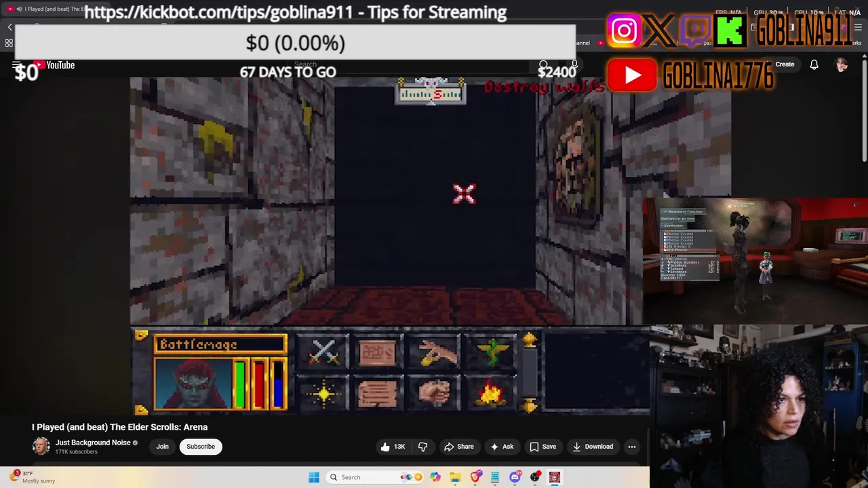The width and height of the screenshot is (868, 488).
Task: Click the gold down arrow in game HUD
Action: point(530,405)
